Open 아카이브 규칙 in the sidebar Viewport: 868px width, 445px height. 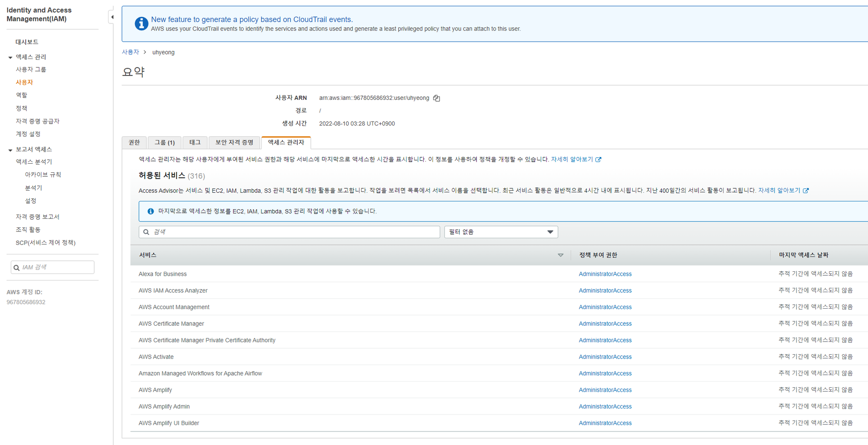click(x=43, y=175)
